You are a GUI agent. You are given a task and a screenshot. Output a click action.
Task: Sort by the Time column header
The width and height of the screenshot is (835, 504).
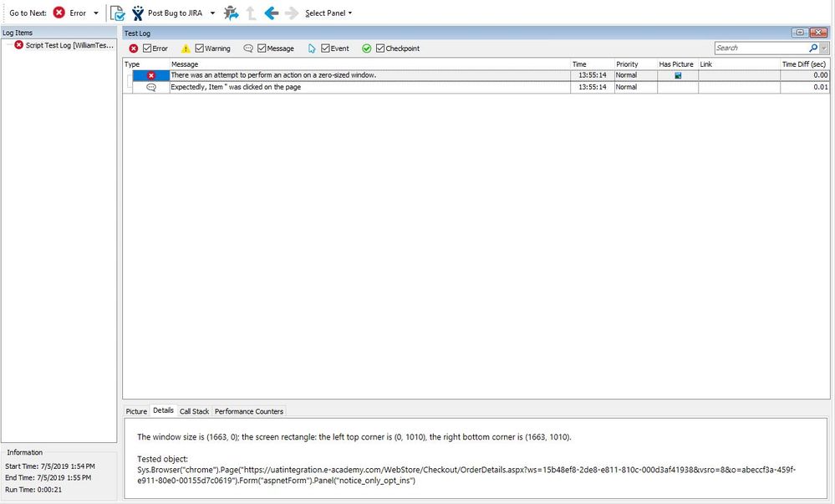tap(592, 64)
